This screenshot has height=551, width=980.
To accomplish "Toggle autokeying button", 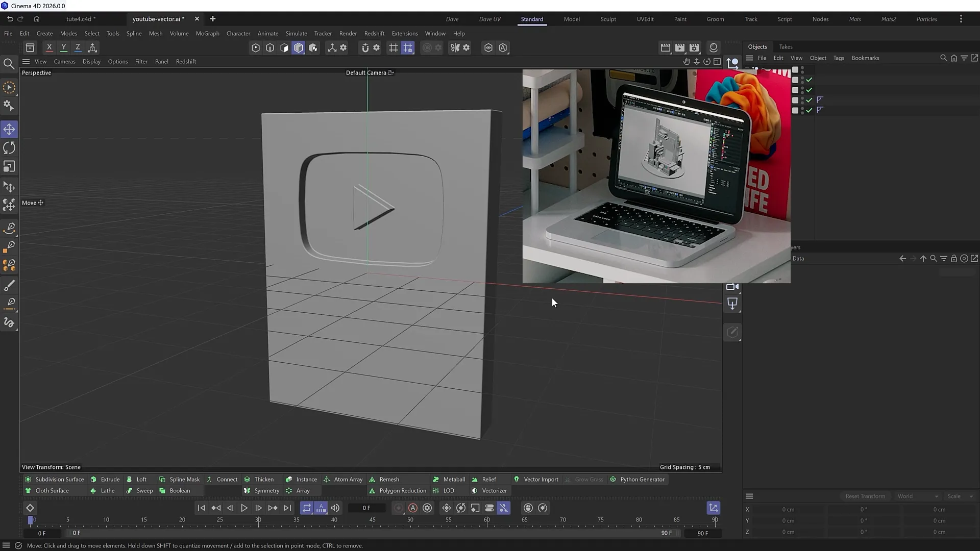I will 413,508.
